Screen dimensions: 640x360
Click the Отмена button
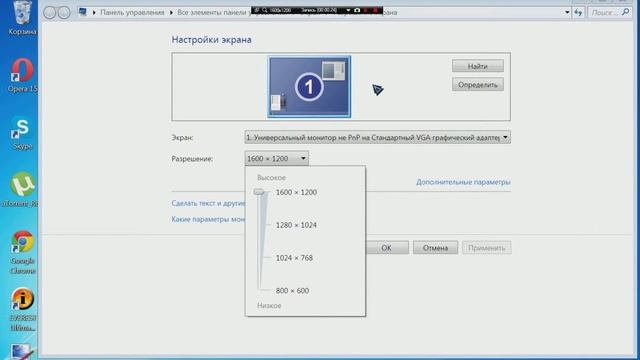coord(435,248)
